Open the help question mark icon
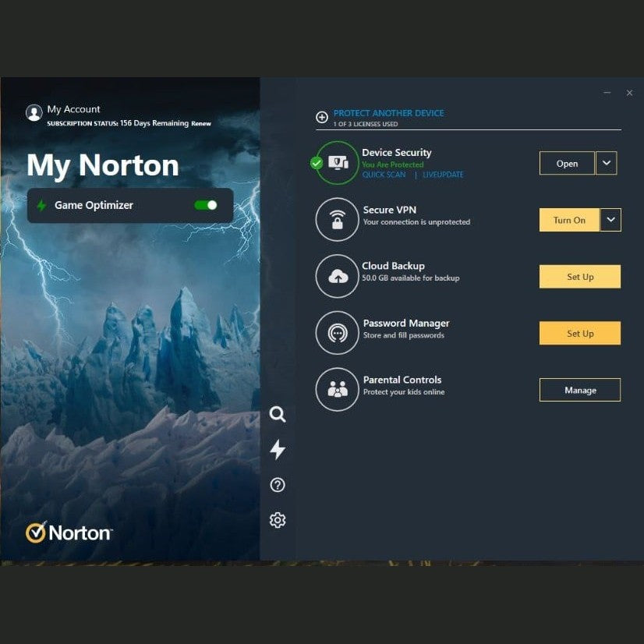Viewport: 644px width, 644px height. click(x=278, y=485)
